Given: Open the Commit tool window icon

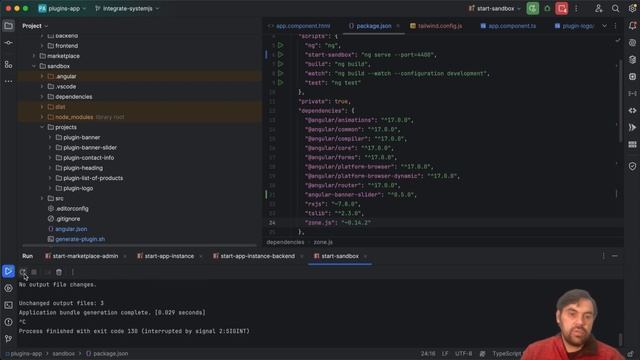Looking at the screenshot, I should coord(8,43).
